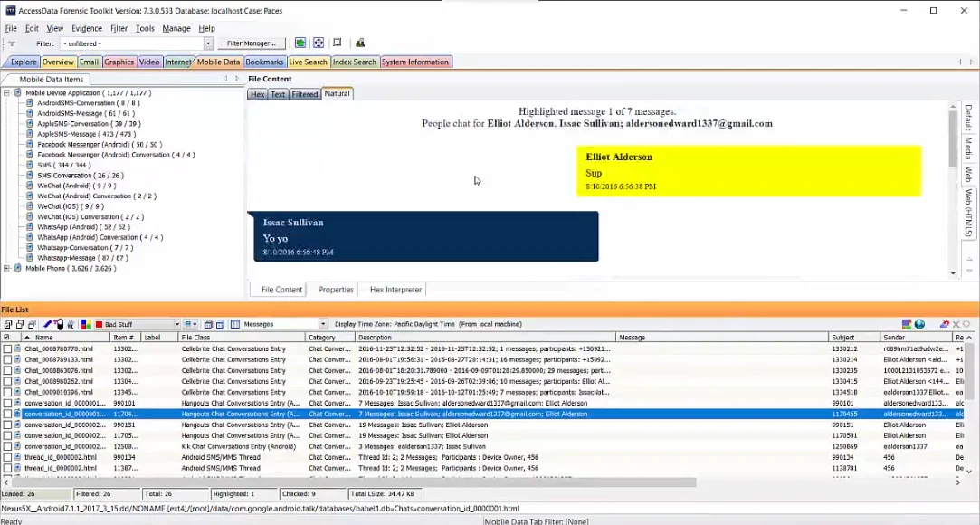The image size is (980, 525).
Task: Open the Hex Interpreter bottom tab
Action: (x=395, y=290)
